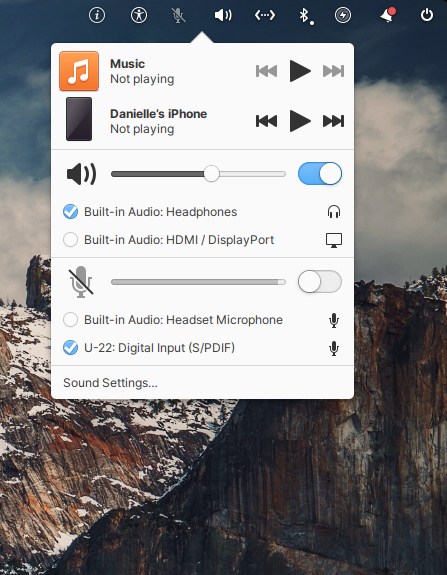447x575 pixels.
Task: Click the 'Music' player title text
Action: (x=127, y=64)
